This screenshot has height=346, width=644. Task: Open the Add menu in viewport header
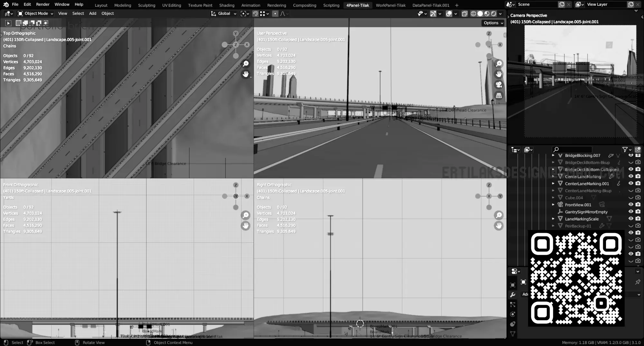pos(92,14)
